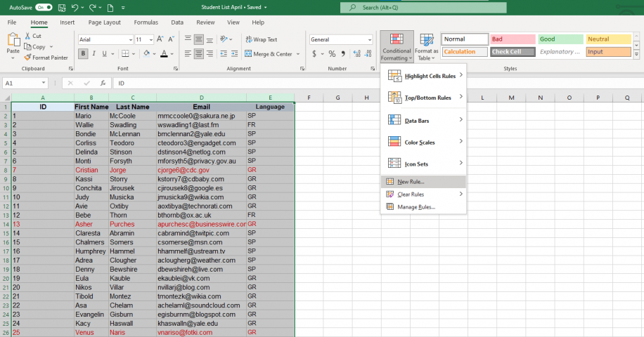
Task: Click Decrease Indent icon
Action: (224, 53)
